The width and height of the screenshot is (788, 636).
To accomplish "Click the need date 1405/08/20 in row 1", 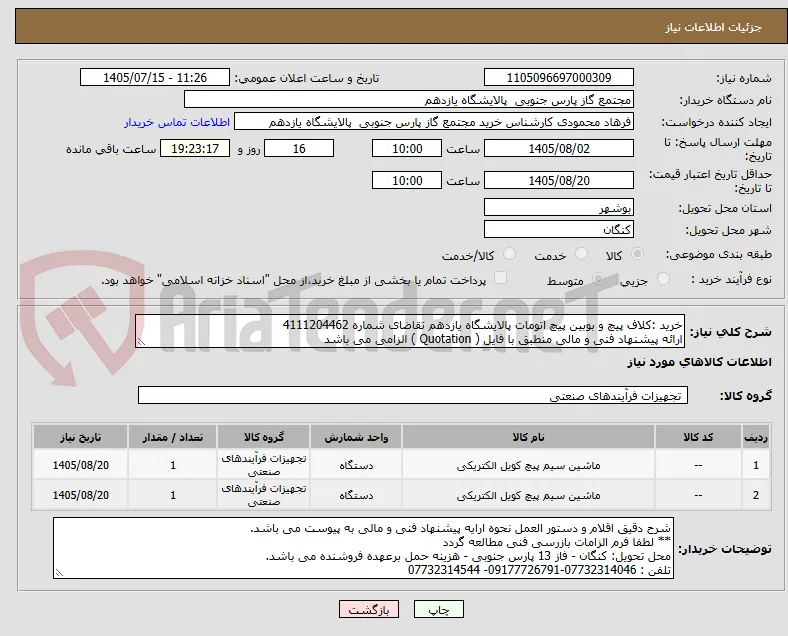I will click(x=80, y=465).
